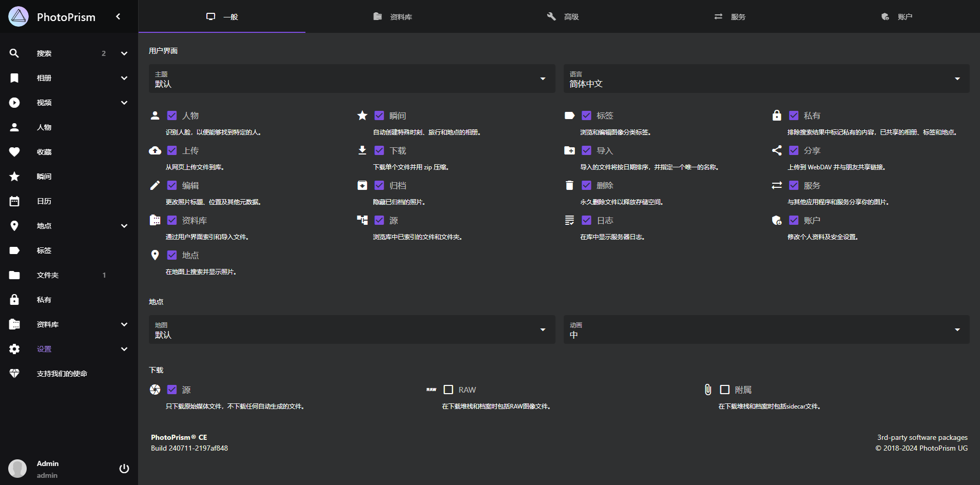The height and width of the screenshot is (485, 980).
Task: Disable the 删除 feature checkbox
Action: pyautogui.click(x=586, y=185)
